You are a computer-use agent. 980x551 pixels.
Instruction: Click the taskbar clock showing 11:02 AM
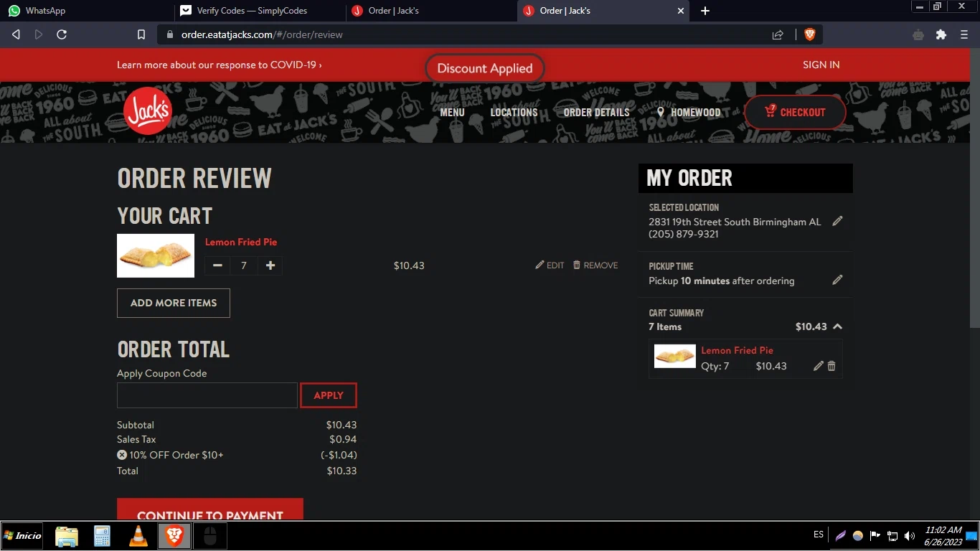(x=943, y=536)
